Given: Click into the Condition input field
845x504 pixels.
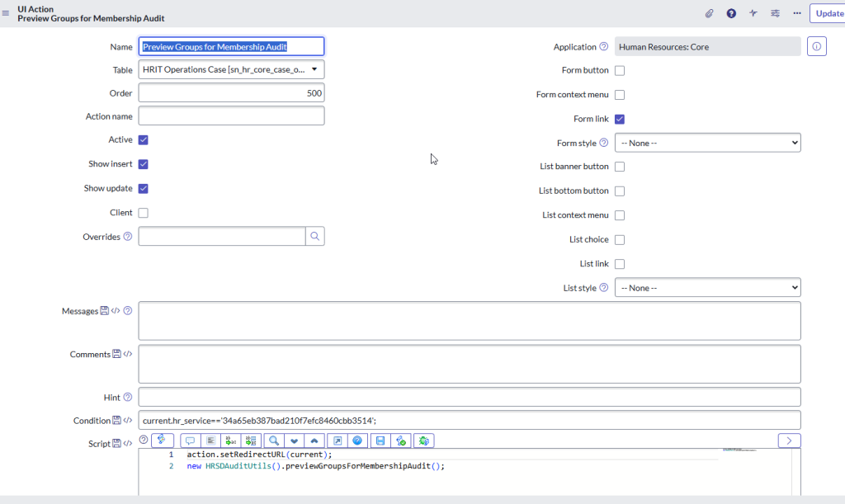Looking at the screenshot, I should 469,421.
